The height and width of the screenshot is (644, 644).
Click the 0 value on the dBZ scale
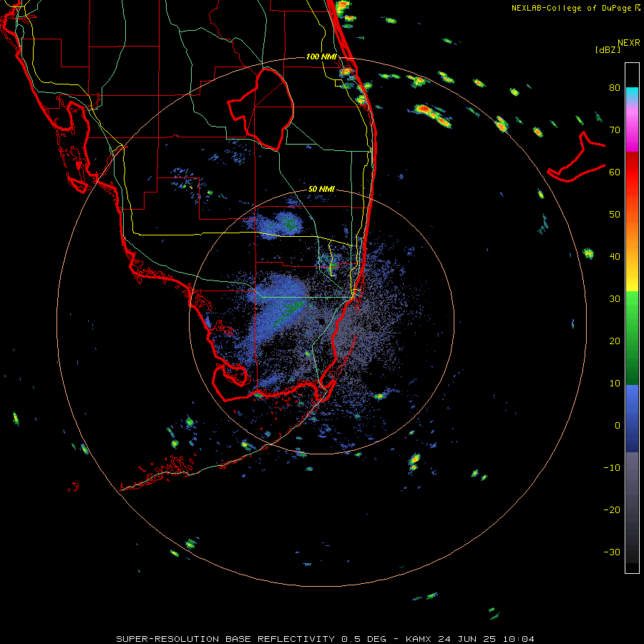click(x=618, y=426)
